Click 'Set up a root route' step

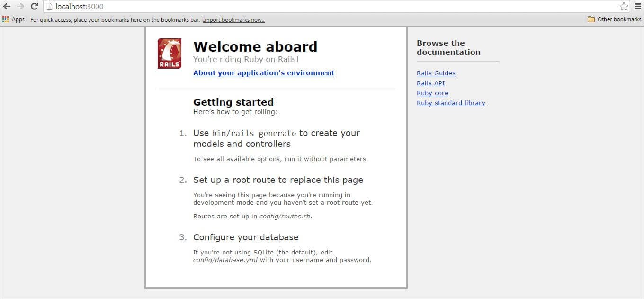278,180
